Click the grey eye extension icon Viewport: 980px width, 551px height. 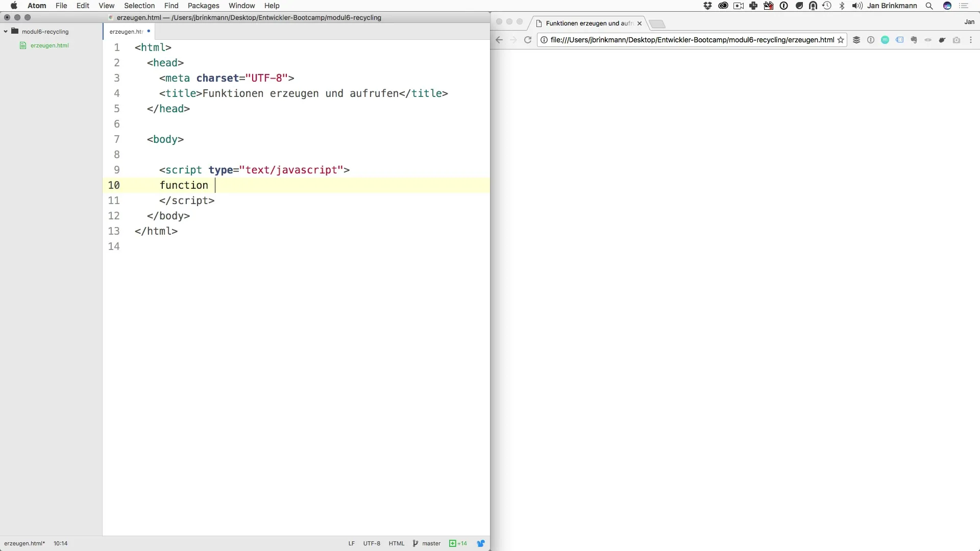click(x=928, y=40)
